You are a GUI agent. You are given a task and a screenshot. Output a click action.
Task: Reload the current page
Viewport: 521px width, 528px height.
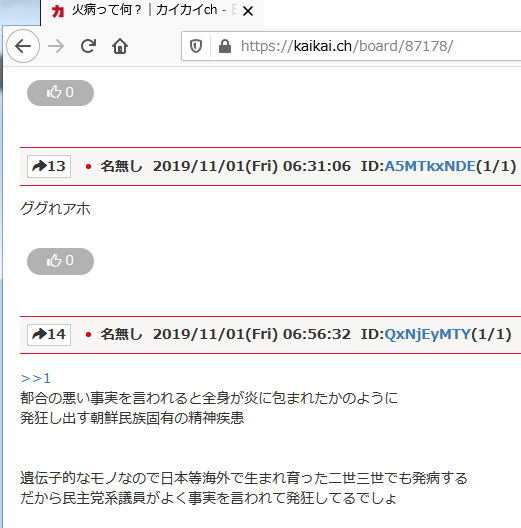(88, 46)
